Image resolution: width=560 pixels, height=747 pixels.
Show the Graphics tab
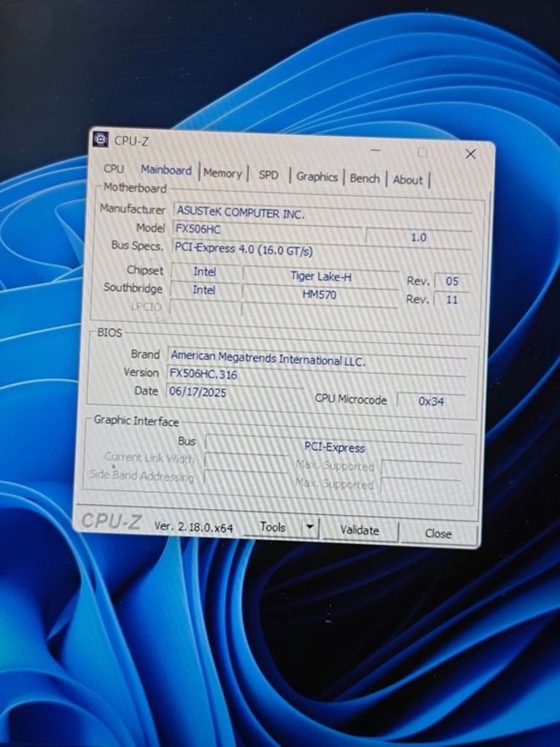tap(316, 177)
